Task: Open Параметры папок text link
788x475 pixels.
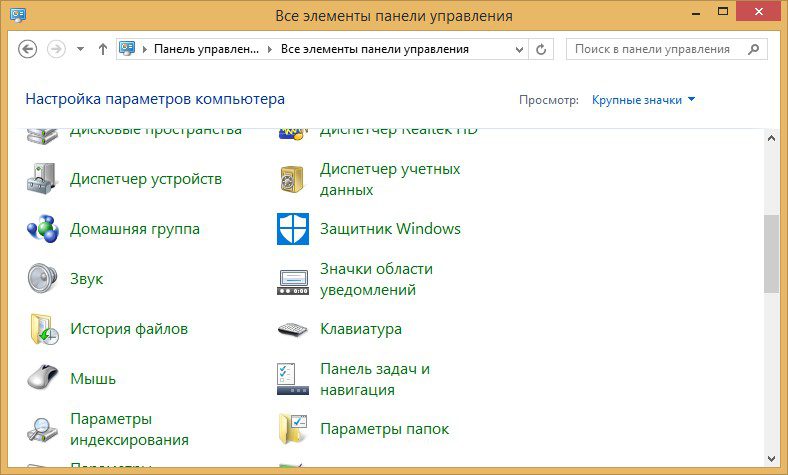Action: click(x=384, y=429)
